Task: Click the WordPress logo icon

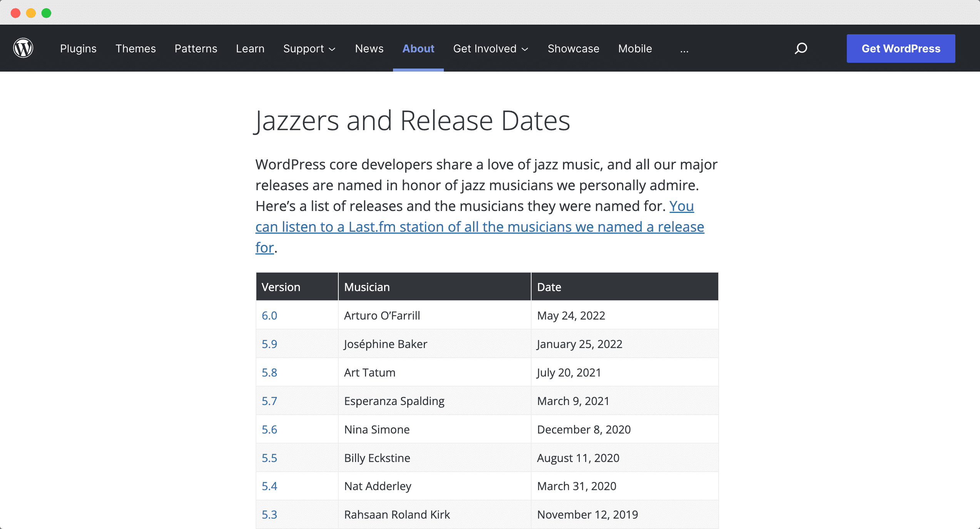Action: click(x=23, y=48)
